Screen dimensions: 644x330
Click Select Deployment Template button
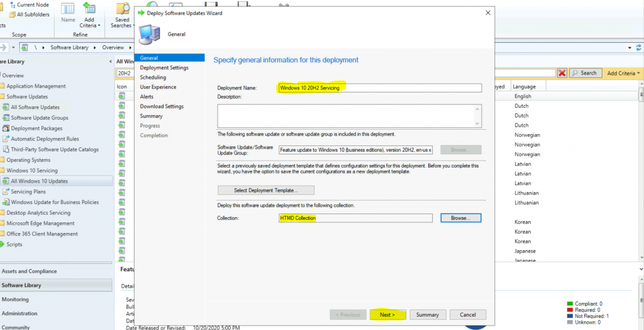266,190
